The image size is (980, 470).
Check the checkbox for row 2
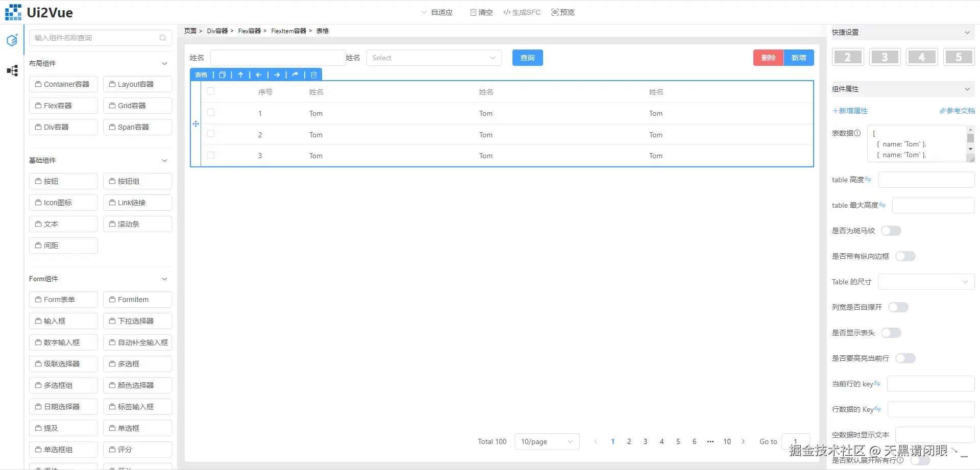click(211, 134)
